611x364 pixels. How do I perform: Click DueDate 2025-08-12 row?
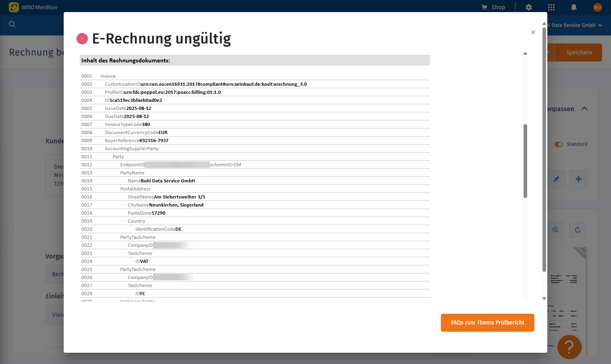[x=255, y=116]
